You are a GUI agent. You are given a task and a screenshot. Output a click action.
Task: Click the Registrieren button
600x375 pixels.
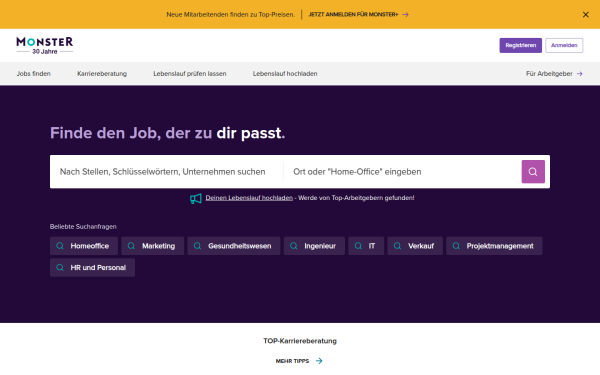[520, 46]
